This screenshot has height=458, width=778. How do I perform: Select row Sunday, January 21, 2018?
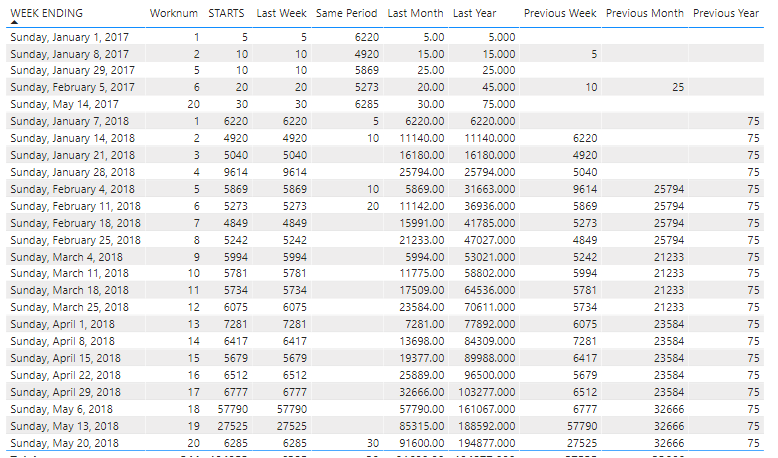click(385, 155)
